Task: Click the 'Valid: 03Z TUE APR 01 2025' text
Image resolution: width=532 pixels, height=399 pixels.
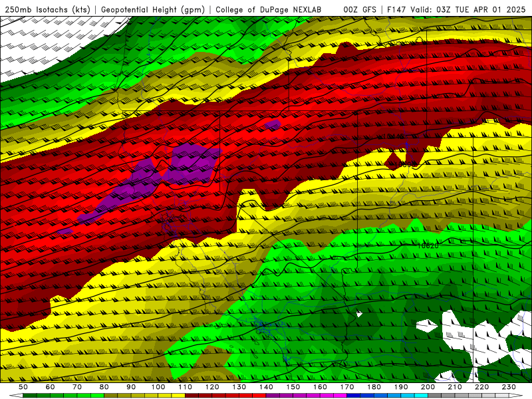Action: point(468,10)
